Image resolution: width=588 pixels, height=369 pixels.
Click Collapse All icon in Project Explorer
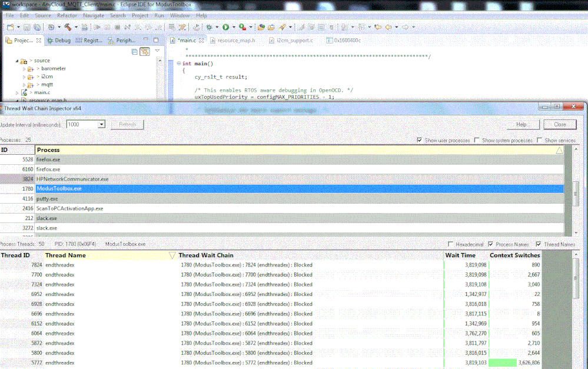[x=135, y=52]
